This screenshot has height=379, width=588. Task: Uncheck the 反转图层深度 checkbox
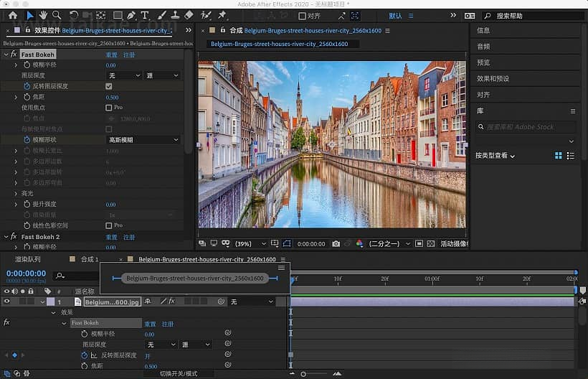tap(109, 86)
